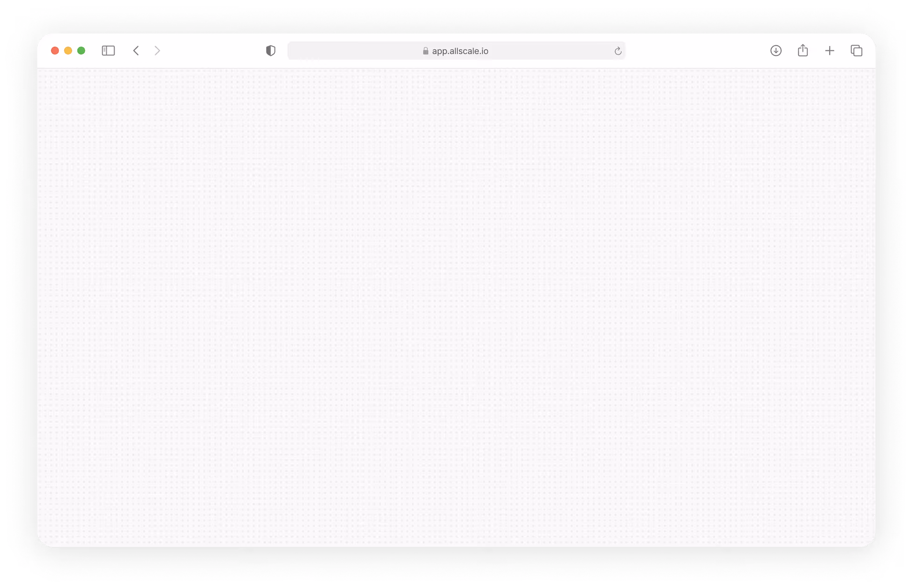This screenshot has width=913, height=588.
Task: Close the Safari window with red button
Action: [x=55, y=50]
